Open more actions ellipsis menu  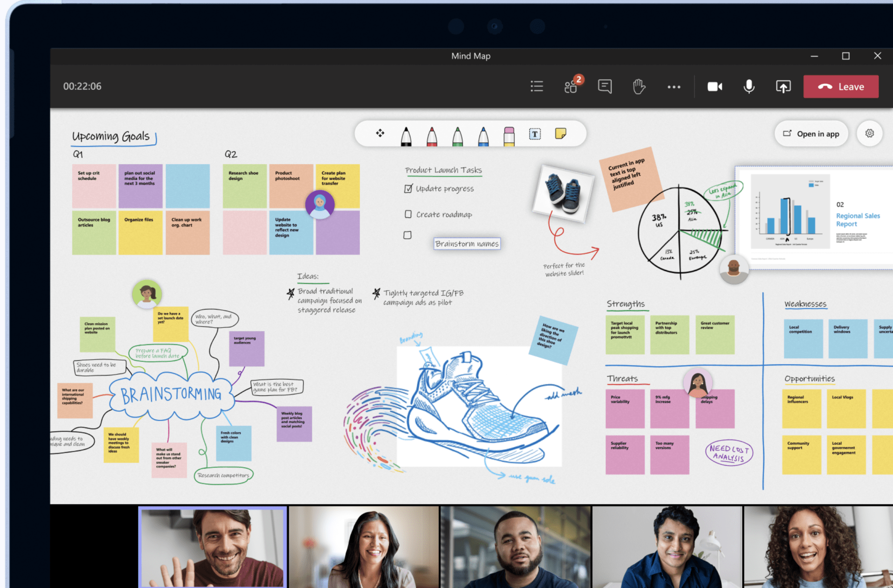pos(673,87)
